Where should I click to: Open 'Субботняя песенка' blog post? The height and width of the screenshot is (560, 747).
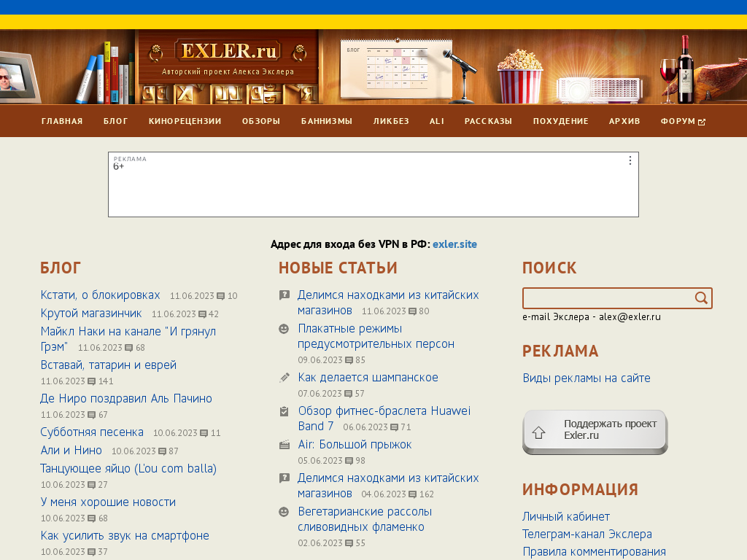tap(92, 432)
